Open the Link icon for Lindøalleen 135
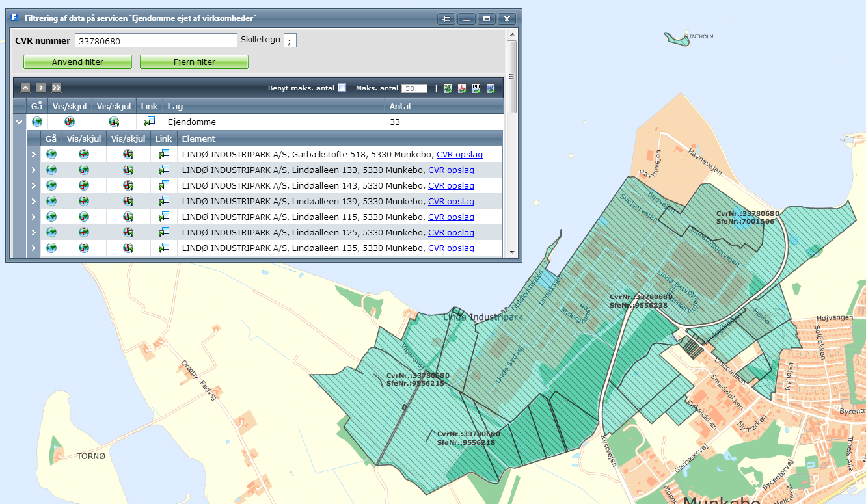Image resolution: width=866 pixels, height=504 pixels. 164,248
